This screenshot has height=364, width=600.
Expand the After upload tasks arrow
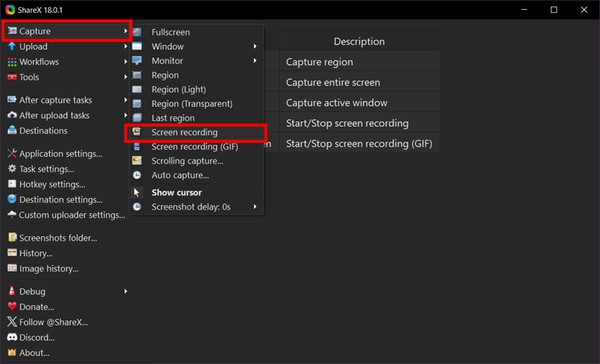coord(126,115)
